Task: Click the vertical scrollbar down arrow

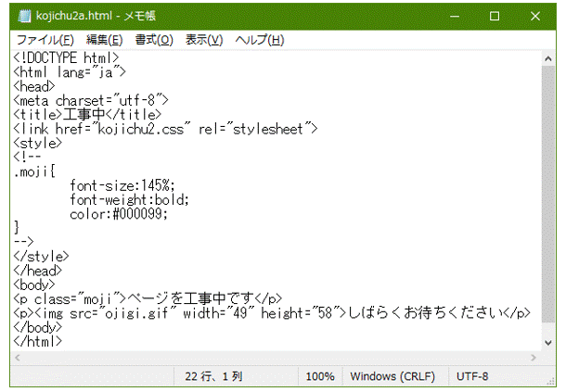Action: 548,342
